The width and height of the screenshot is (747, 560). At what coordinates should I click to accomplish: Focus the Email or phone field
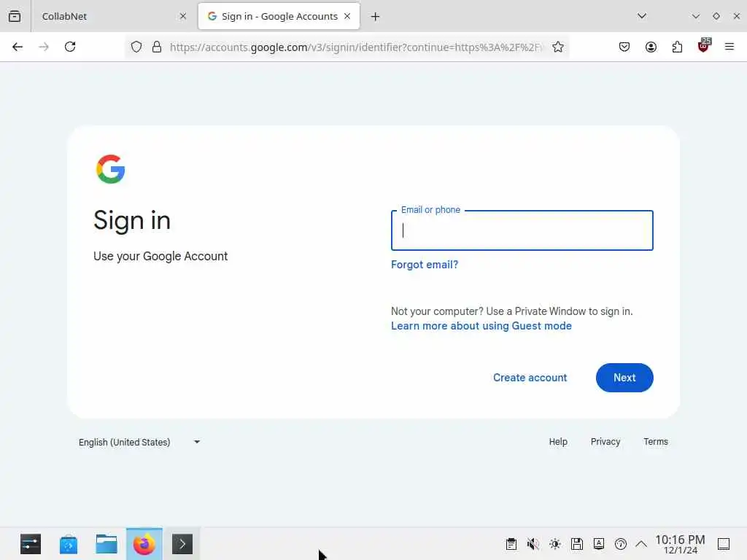coord(522,230)
